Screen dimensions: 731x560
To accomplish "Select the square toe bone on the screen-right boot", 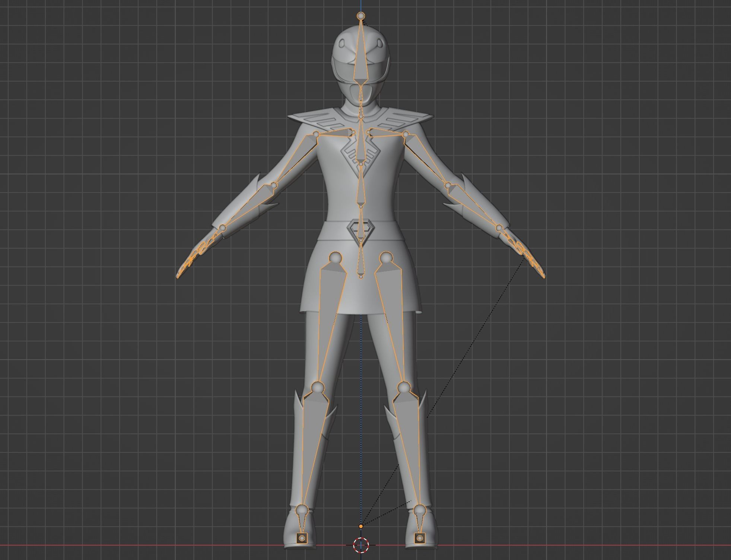I will click(420, 538).
